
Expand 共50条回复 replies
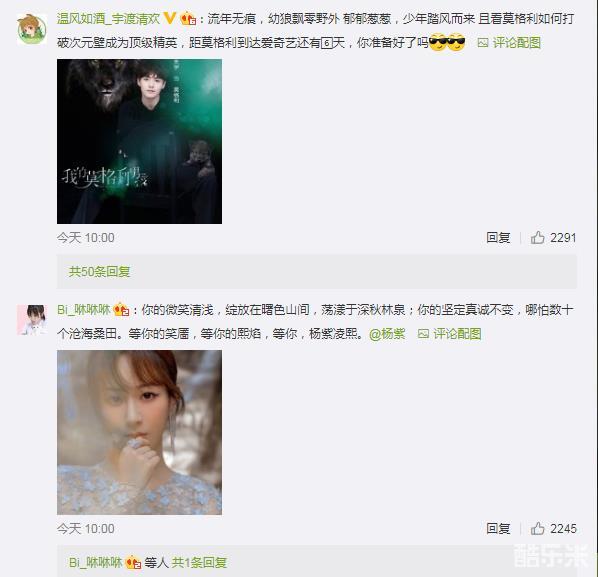100,272
